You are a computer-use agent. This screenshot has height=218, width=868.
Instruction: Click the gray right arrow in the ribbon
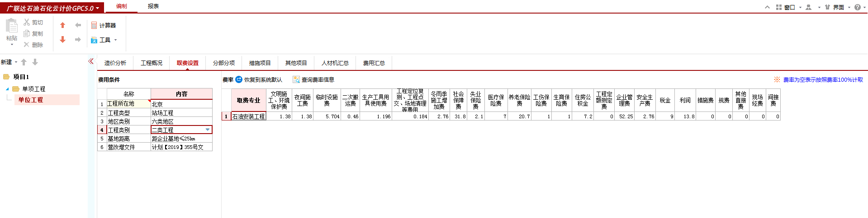[78, 40]
